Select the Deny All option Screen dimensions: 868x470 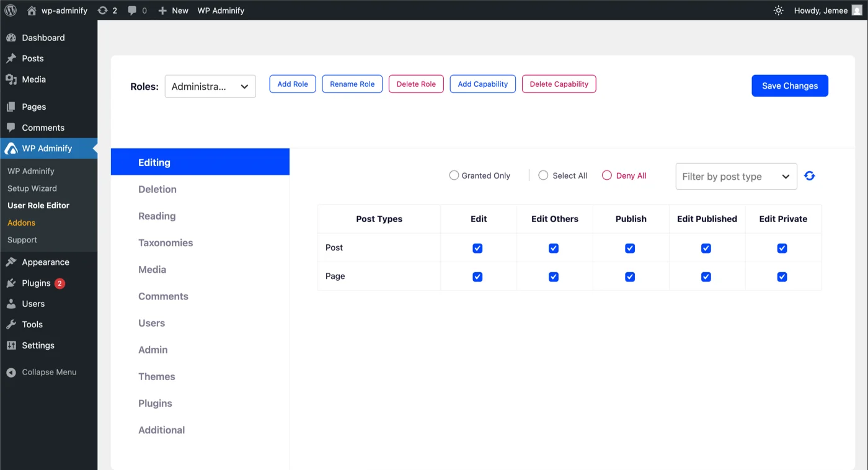(x=606, y=175)
